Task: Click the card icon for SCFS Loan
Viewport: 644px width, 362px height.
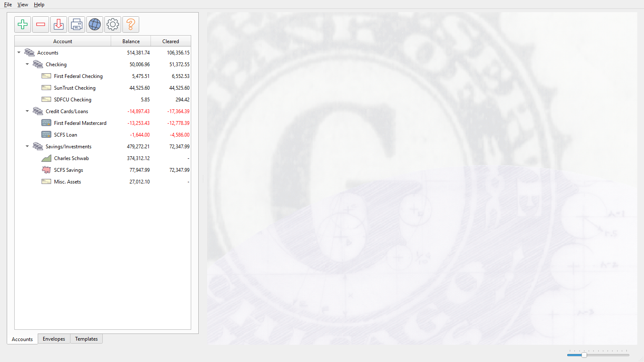Action: pyautogui.click(x=46, y=134)
